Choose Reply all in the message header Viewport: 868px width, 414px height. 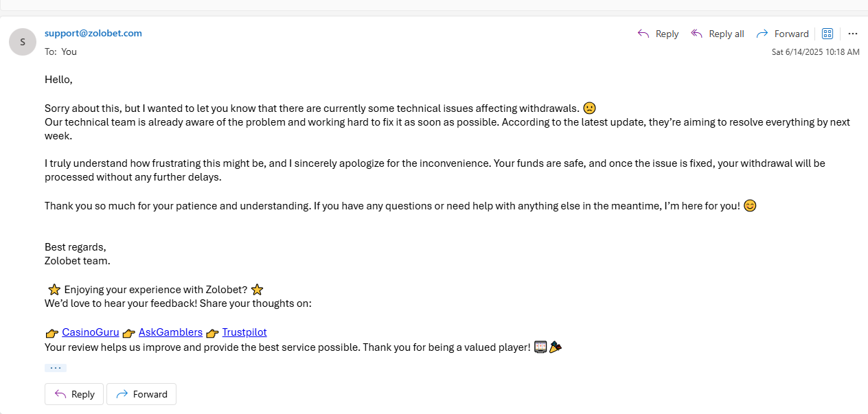718,34
